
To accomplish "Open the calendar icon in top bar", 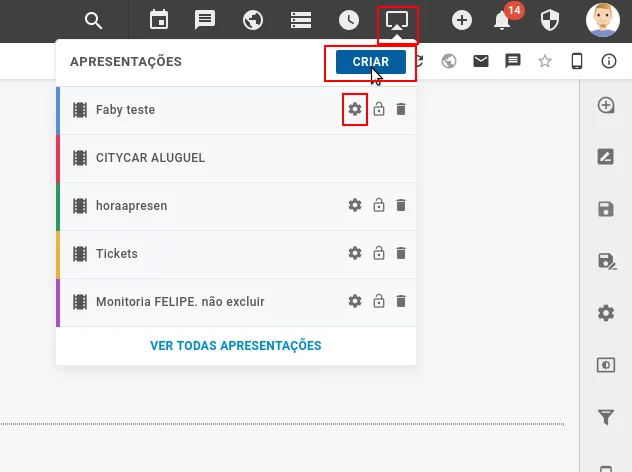I will point(159,20).
